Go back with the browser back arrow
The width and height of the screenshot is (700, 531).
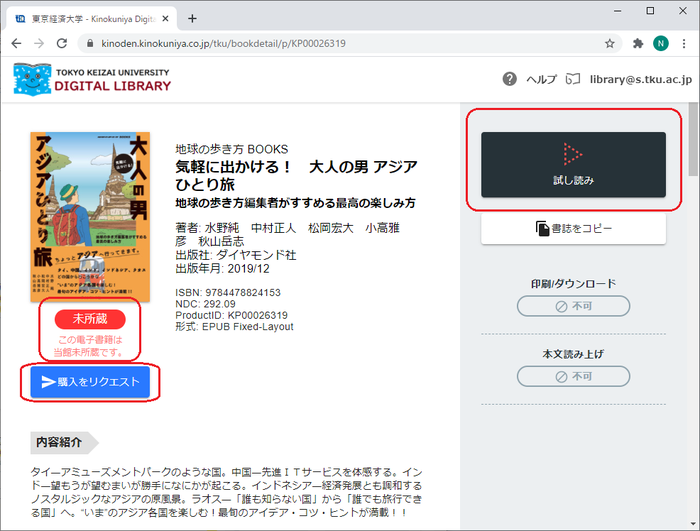17,43
